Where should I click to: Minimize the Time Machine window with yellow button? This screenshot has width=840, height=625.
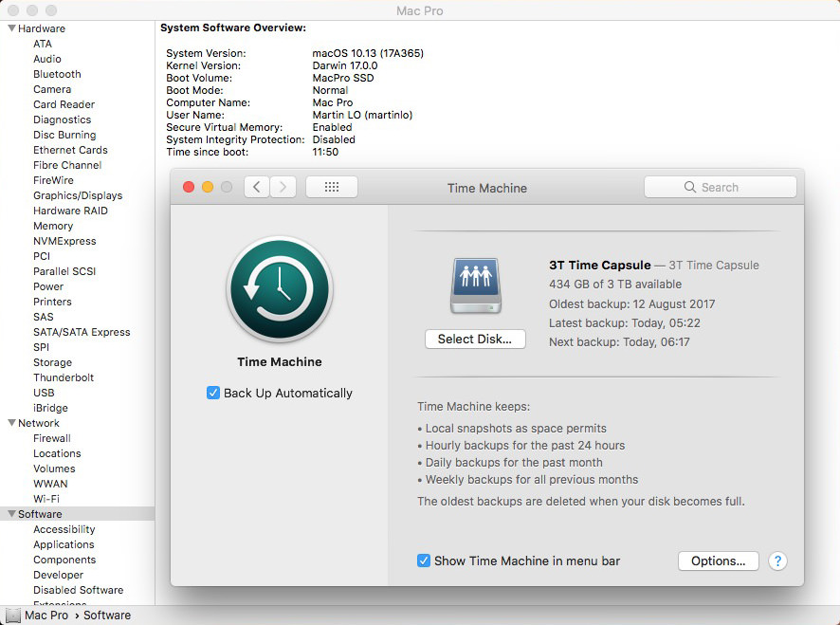point(208,187)
